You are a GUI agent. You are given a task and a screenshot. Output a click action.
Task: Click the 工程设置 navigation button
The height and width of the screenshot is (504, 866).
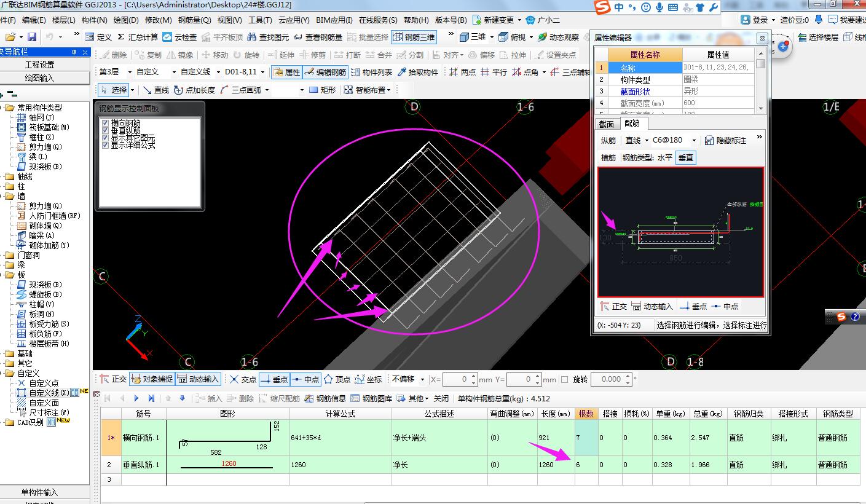tap(39, 65)
